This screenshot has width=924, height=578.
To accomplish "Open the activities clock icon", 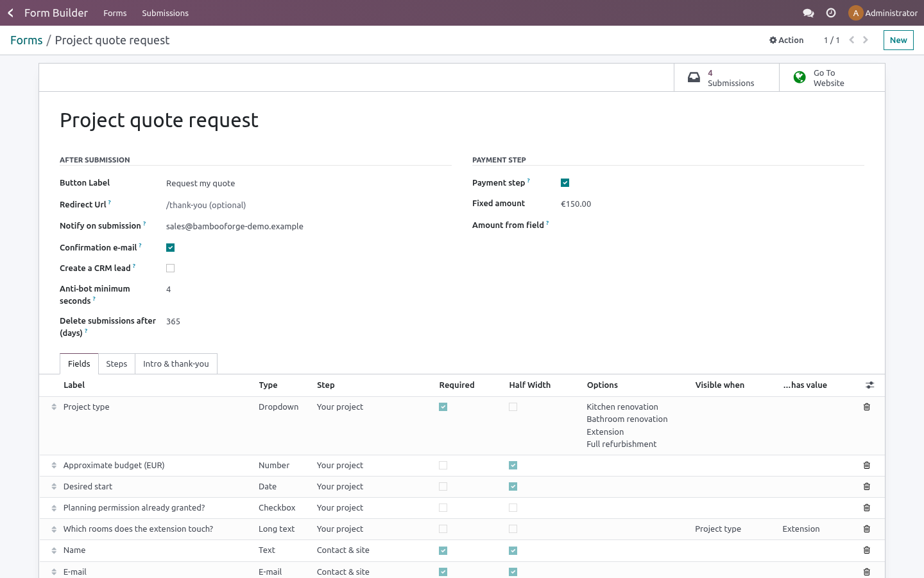I will (x=831, y=13).
